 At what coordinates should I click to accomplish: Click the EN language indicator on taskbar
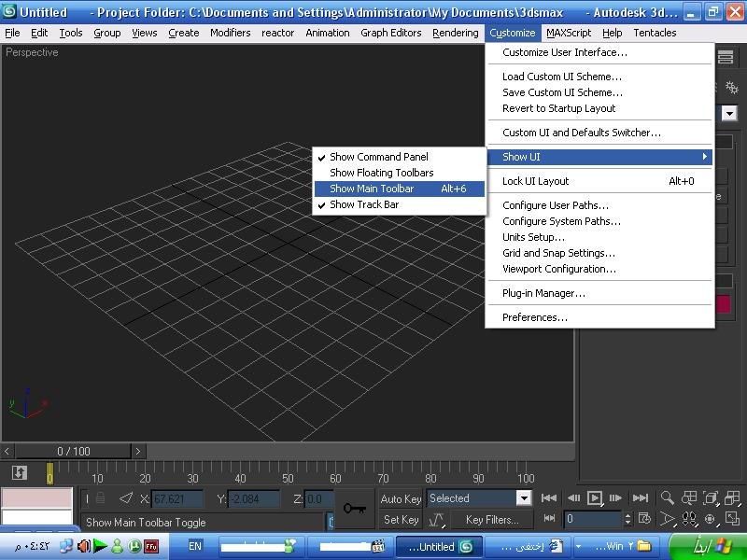[195, 546]
